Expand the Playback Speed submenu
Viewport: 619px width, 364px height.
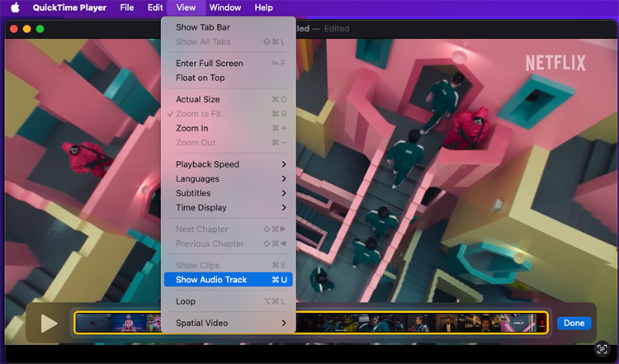point(228,164)
